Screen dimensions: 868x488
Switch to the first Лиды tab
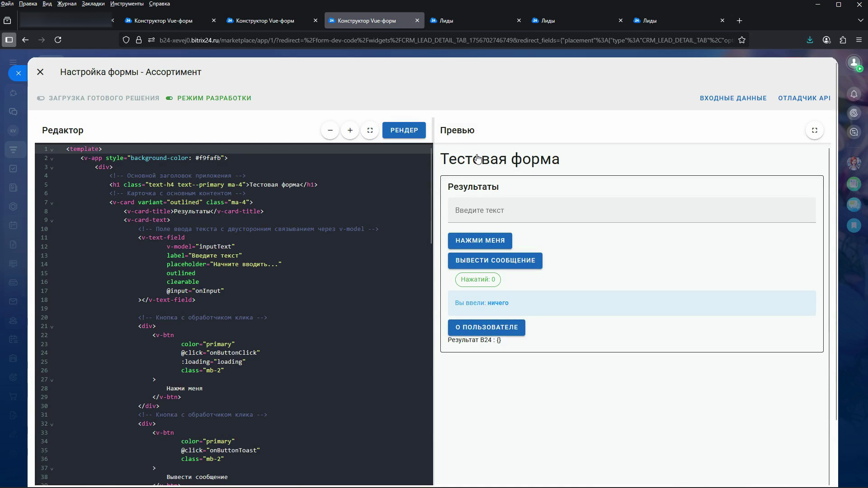pos(470,20)
